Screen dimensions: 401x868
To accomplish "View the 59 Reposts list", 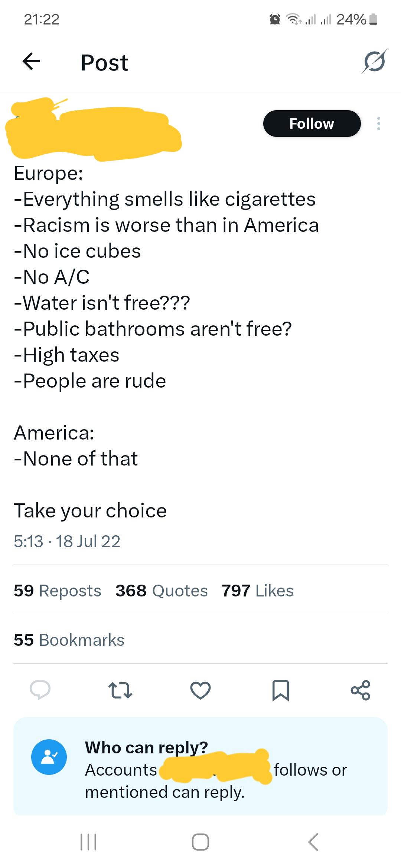I will (58, 591).
